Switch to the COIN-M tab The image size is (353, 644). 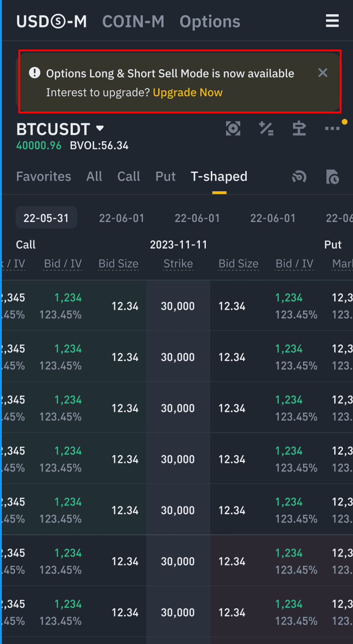click(133, 22)
